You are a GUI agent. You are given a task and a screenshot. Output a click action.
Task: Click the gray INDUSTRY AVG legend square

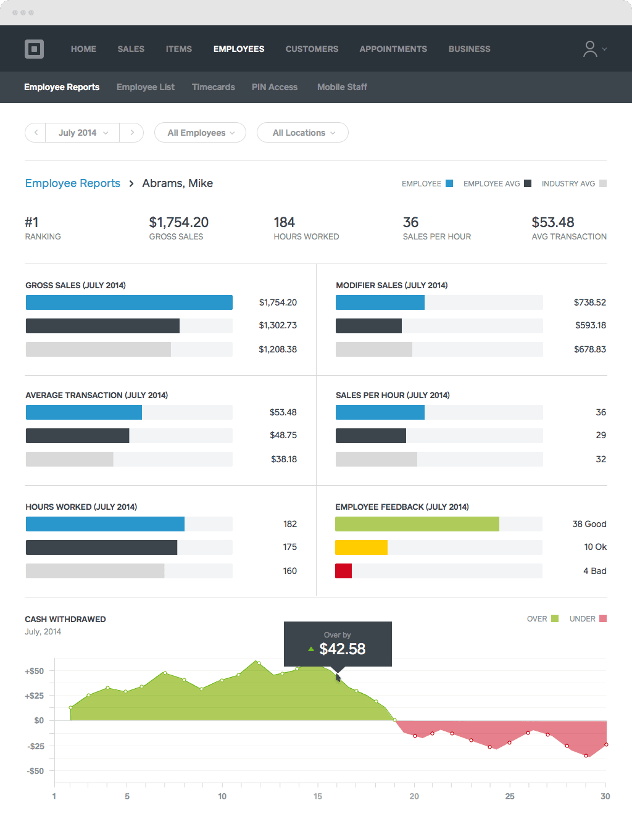pyautogui.click(x=602, y=183)
